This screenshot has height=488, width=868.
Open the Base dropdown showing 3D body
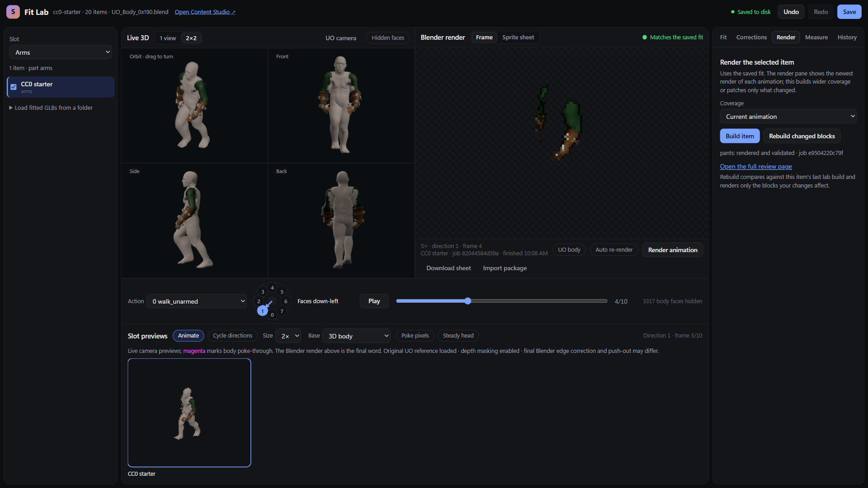coord(356,336)
